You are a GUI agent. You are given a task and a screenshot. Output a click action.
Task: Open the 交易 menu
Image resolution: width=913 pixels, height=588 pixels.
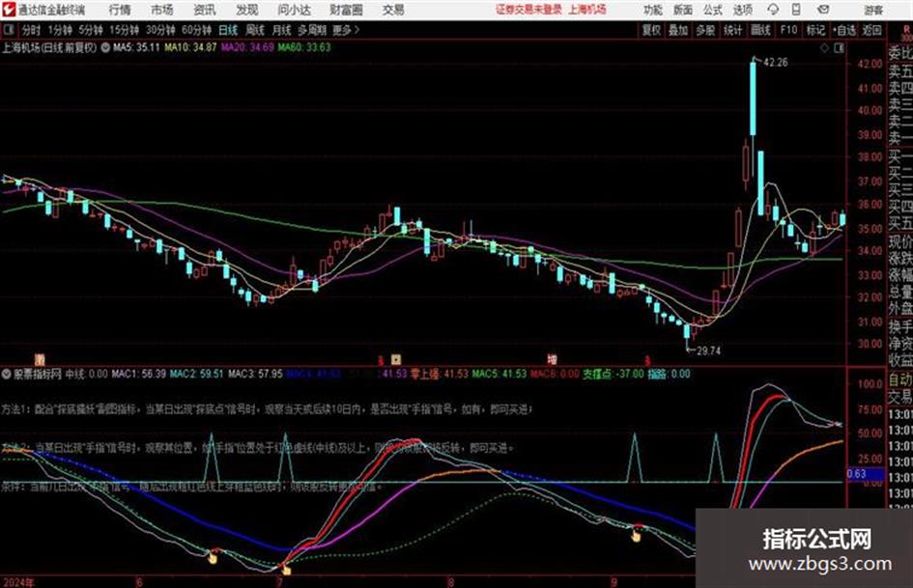[x=393, y=10]
